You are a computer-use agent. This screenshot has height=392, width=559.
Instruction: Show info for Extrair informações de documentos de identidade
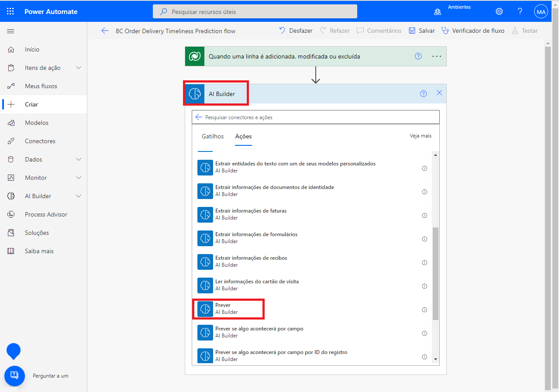click(424, 192)
